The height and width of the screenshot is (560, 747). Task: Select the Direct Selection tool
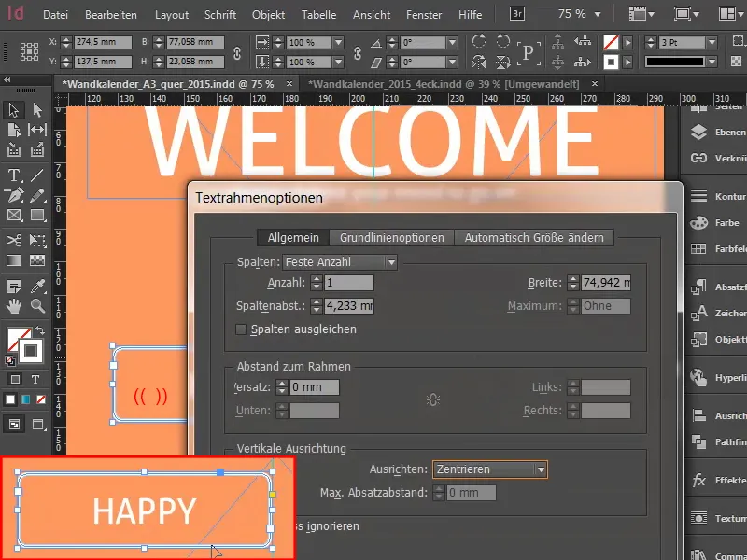click(37, 110)
